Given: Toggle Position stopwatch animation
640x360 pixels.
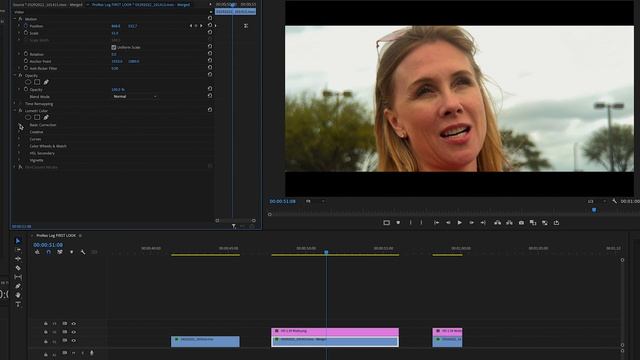Looking at the screenshot, I should (x=26, y=26).
